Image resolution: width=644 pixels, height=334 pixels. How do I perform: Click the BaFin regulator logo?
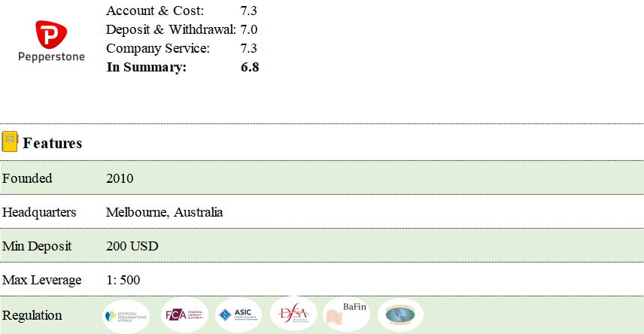point(347,314)
